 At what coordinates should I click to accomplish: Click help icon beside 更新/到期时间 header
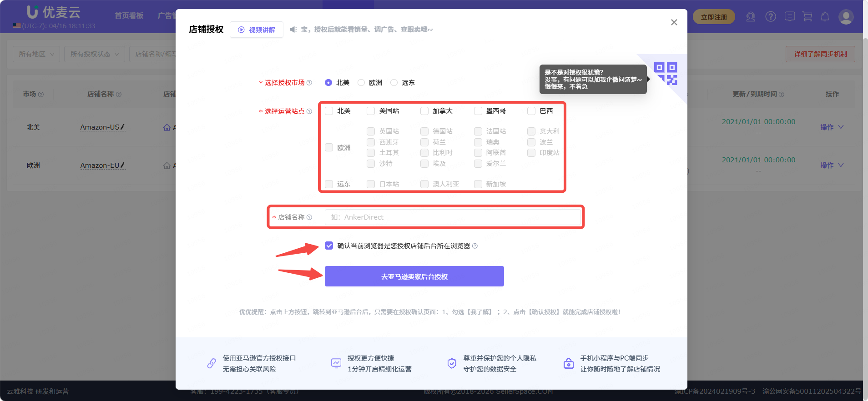782,95
